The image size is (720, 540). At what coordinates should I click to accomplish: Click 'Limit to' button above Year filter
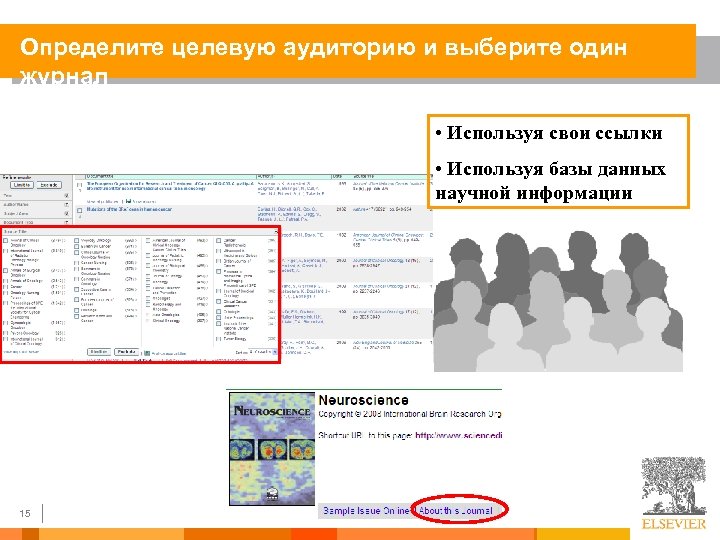click(x=22, y=185)
